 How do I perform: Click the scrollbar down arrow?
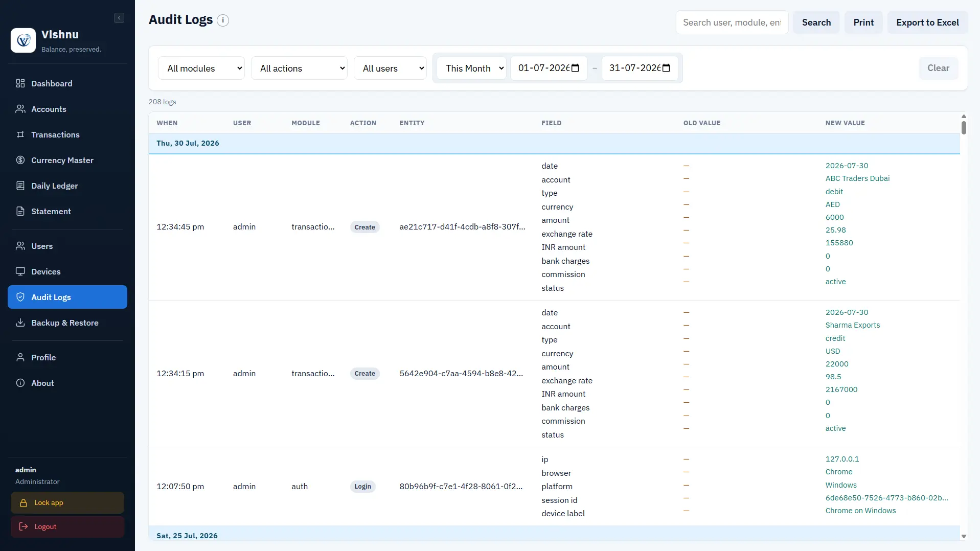pos(964,536)
